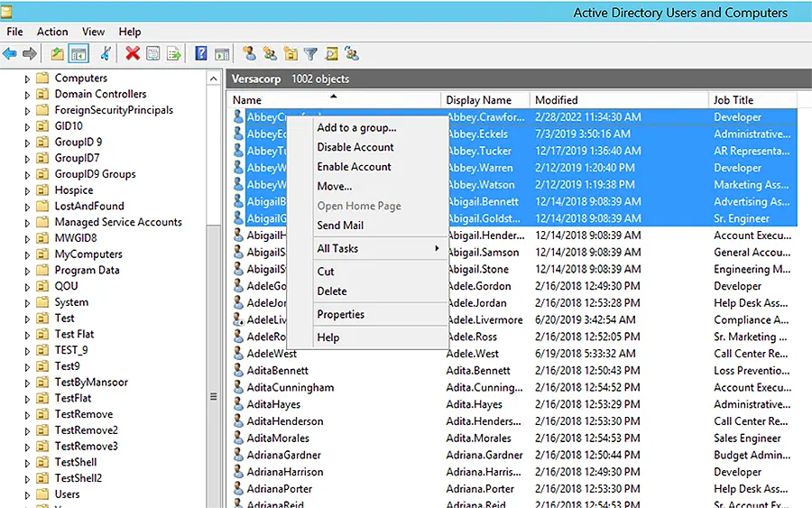Click the Export List toolbar icon

(174, 53)
